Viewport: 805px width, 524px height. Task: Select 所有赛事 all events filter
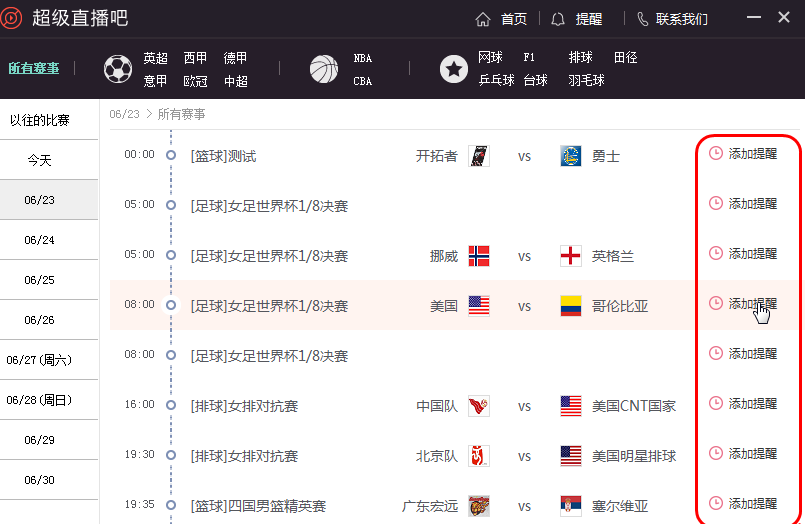point(34,68)
